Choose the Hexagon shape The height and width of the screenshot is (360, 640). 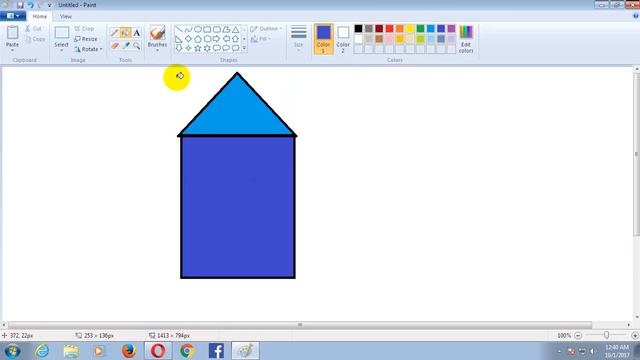click(x=207, y=39)
